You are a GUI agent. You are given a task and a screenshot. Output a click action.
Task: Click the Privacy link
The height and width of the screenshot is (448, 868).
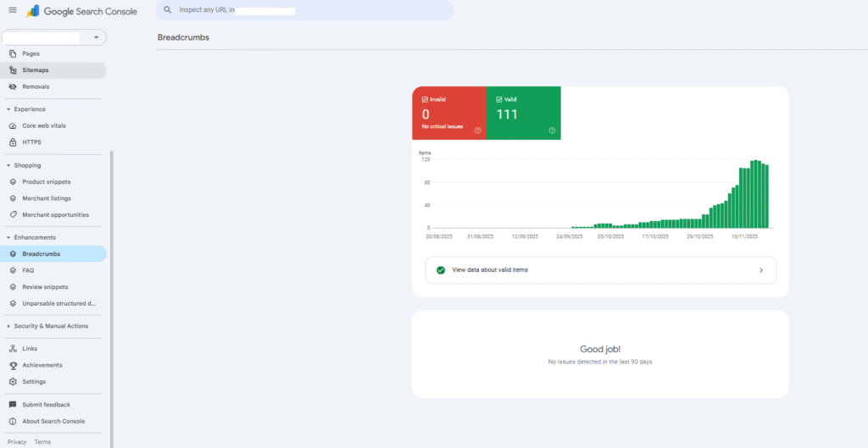pyautogui.click(x=17, y=442)
